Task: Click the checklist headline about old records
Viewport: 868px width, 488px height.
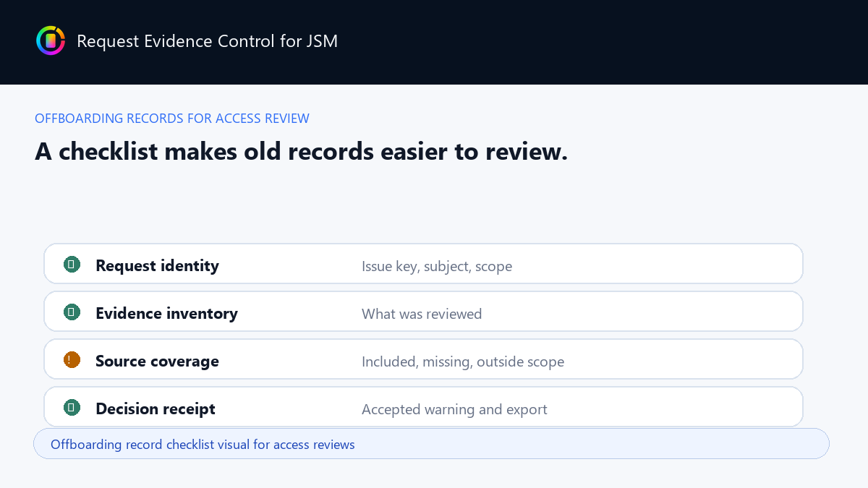Action: 301,152
